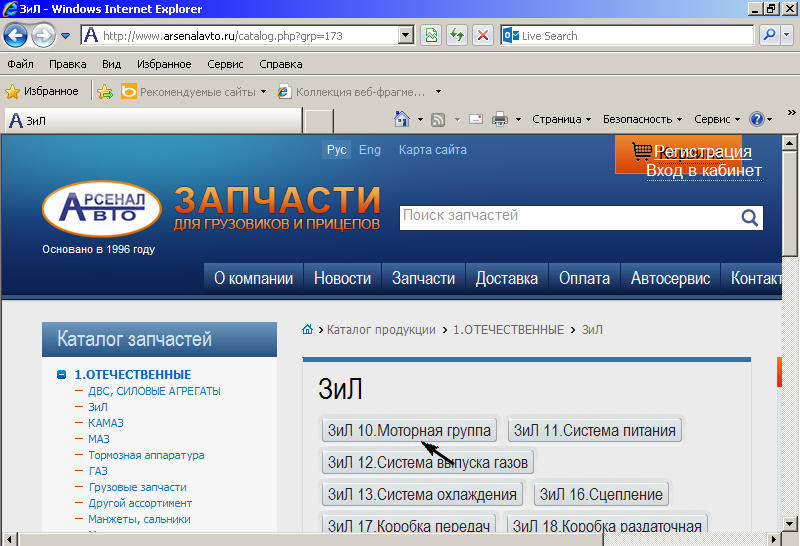800x546 pixels.
Task: Open the Правка menu
Action: coord(68,64)
